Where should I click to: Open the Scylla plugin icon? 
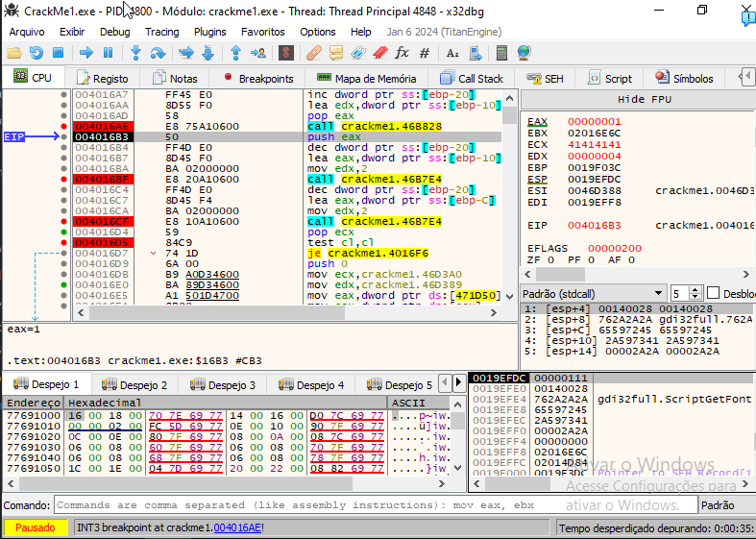[284, 53]
